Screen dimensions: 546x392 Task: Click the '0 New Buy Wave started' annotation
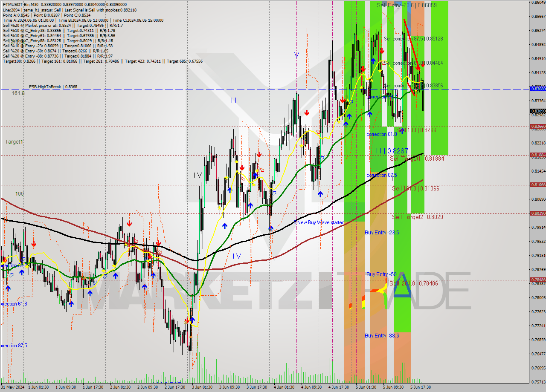point(319,223)
